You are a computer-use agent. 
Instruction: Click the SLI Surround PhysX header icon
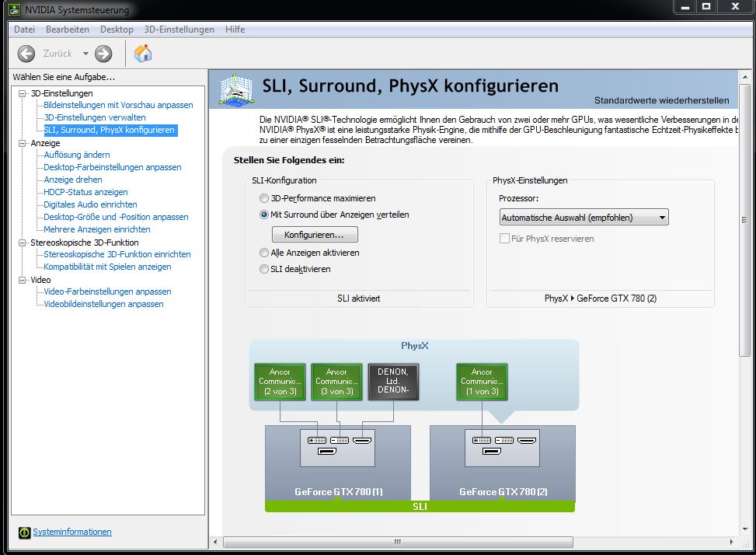pyautogui.click(x=236, y=89)
